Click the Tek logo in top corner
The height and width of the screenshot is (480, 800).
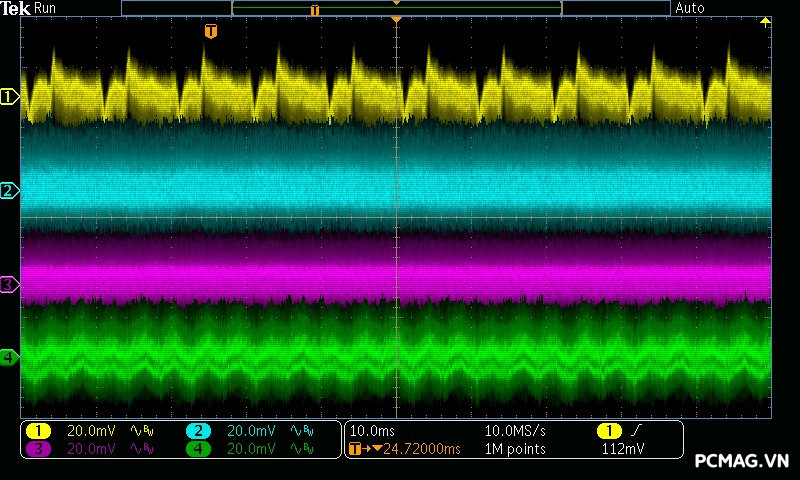[x=16, y=8]
